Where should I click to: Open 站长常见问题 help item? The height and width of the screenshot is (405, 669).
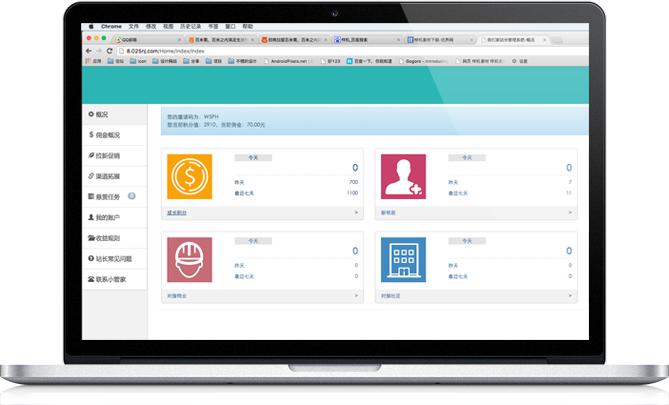[x=112, y=259]
